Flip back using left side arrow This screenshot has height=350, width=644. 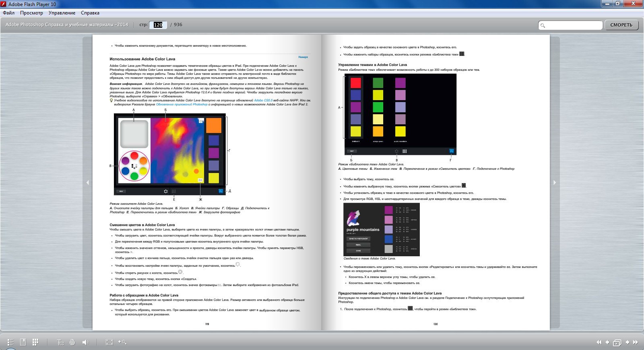click(x=88, y=183)
